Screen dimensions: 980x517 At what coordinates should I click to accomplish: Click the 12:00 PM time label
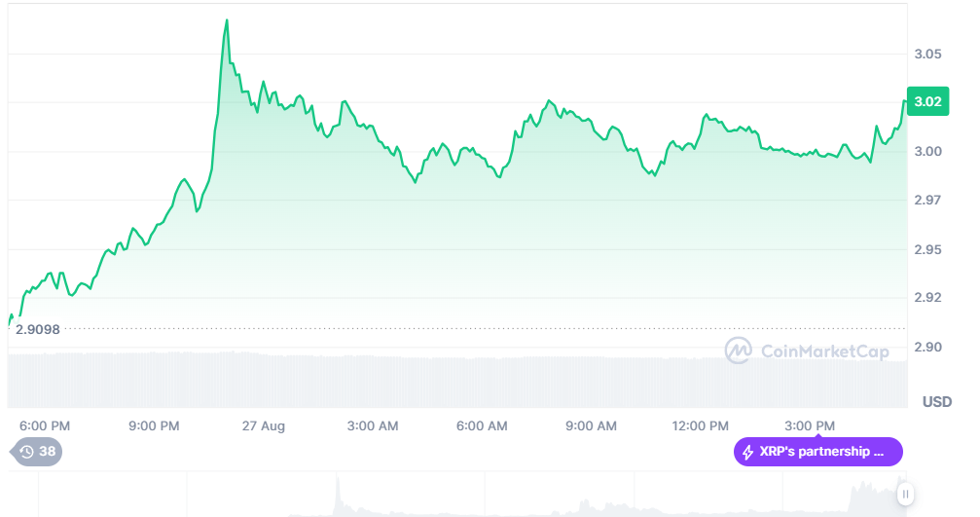pyautogui.click(x=701, y=426)
